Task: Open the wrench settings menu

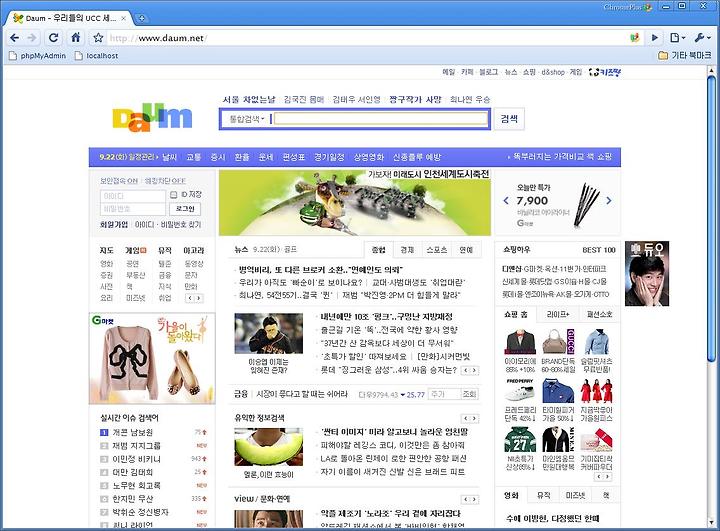Action: coord(702,38)
